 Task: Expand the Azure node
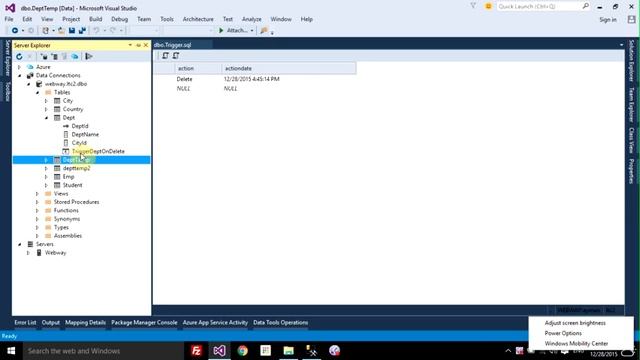tap(20, 67)
